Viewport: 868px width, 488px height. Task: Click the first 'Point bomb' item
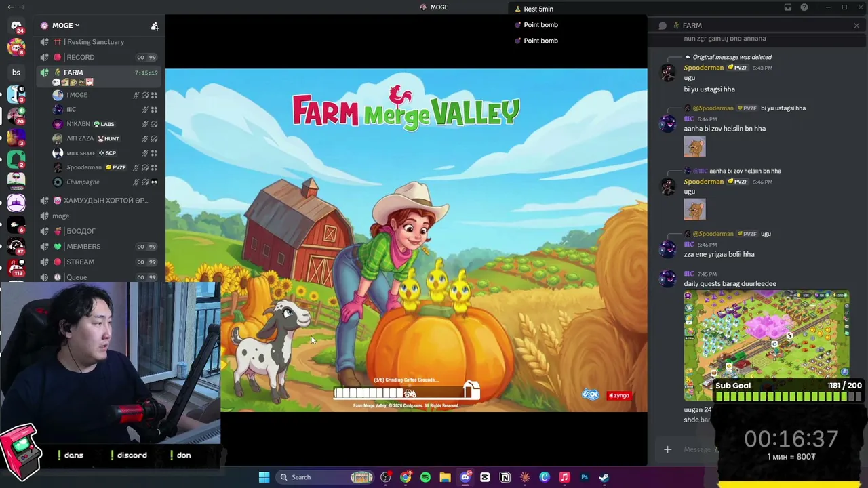click(536, 25)
